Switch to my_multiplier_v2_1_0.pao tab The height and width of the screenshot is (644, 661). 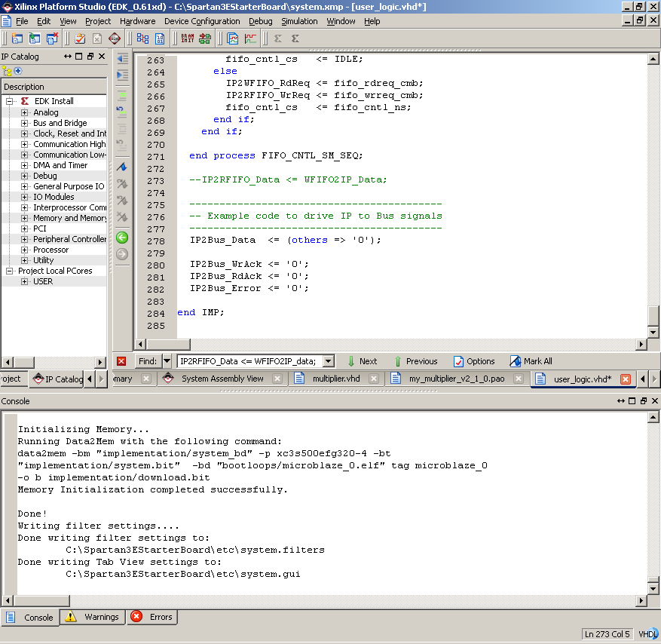coord(457,379)
